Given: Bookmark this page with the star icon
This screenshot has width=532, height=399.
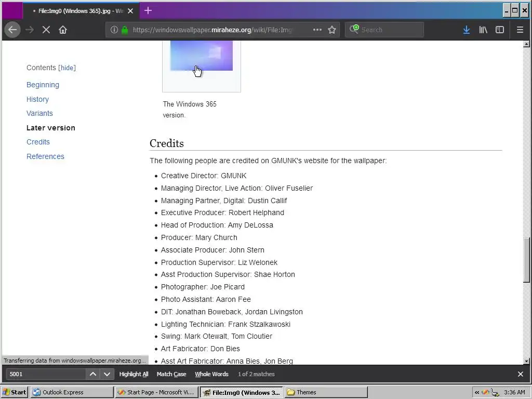Looking at the screenshot, I should coord(332,30).
